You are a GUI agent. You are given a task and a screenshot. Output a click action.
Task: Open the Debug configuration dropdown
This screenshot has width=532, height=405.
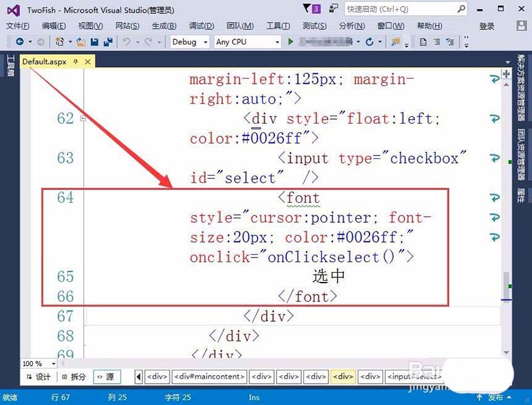click(190, 41)
